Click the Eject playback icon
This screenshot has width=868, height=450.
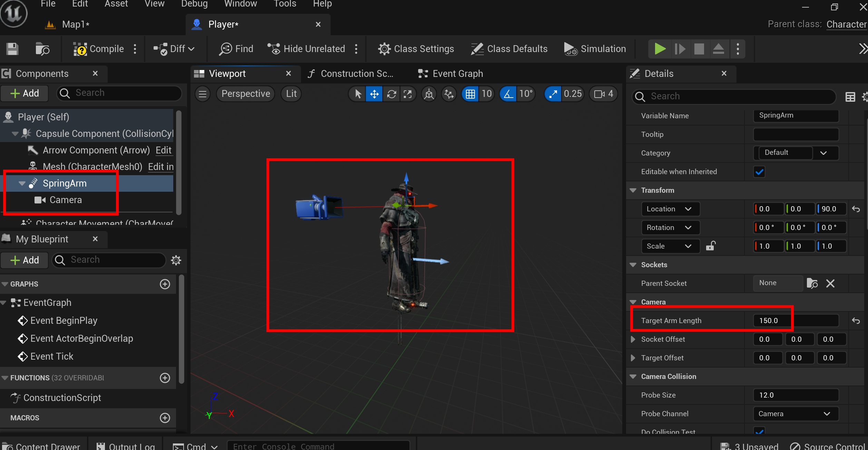point(719,49)
